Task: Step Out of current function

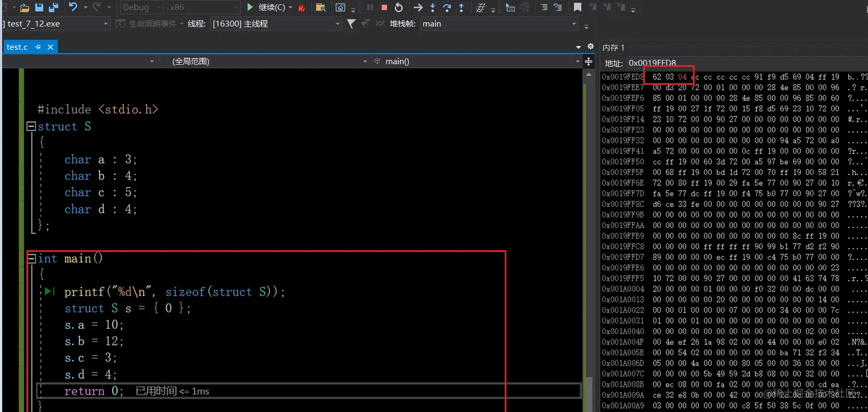Action: [x=461, y=7]
